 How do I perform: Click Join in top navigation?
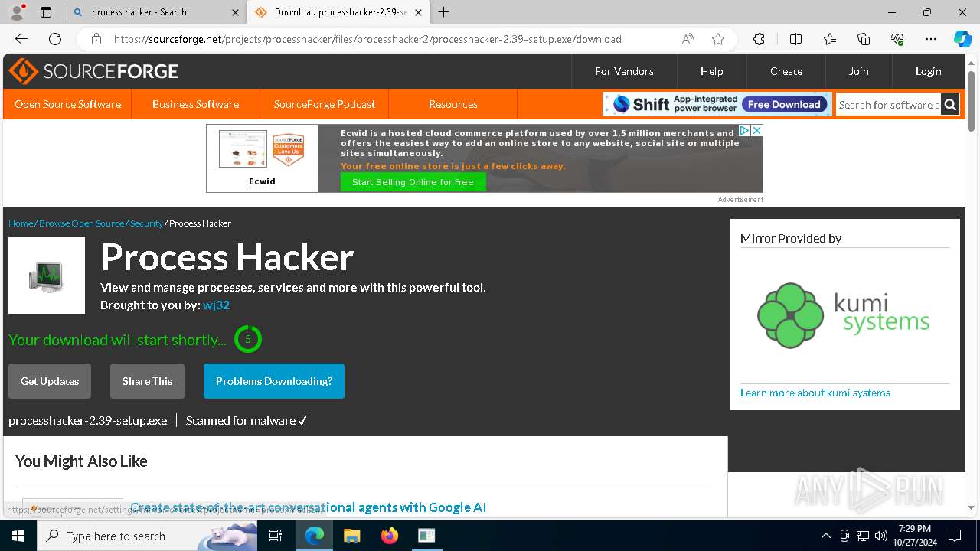[858, 71]
